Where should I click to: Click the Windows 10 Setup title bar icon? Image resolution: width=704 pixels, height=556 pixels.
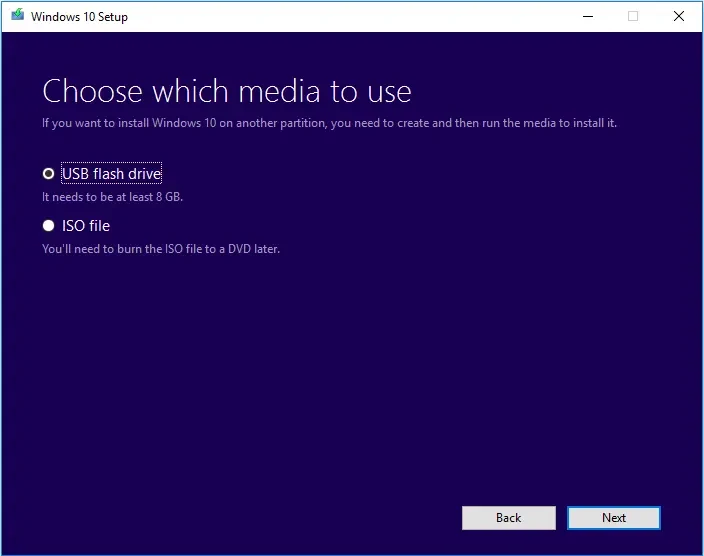pyautogui.click(x=17, y=16)
